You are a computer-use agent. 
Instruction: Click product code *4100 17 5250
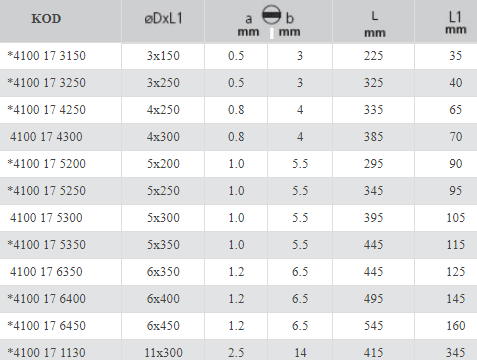point(47,191)
